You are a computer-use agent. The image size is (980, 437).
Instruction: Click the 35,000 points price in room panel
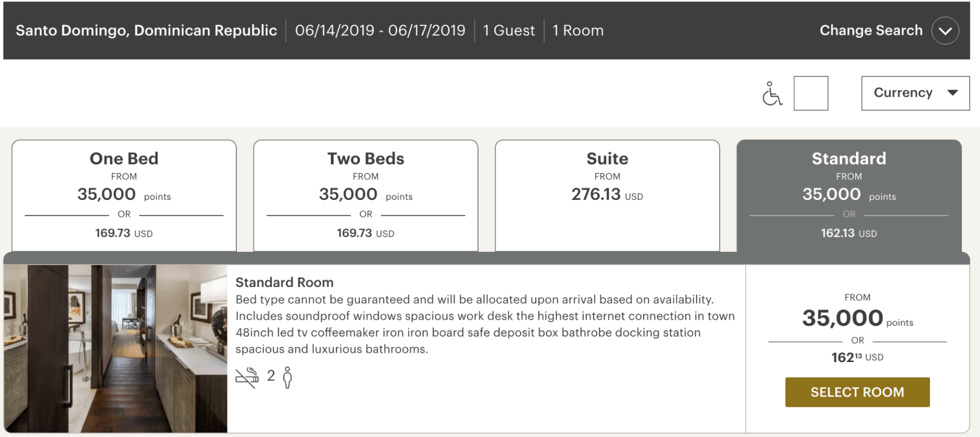[857, 318]
